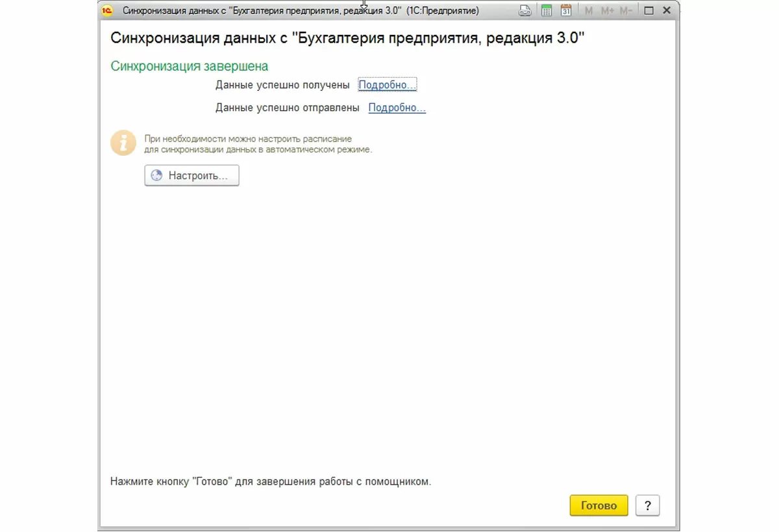Click the M memory button
779x532 pixels.
[x=589, y=11]
